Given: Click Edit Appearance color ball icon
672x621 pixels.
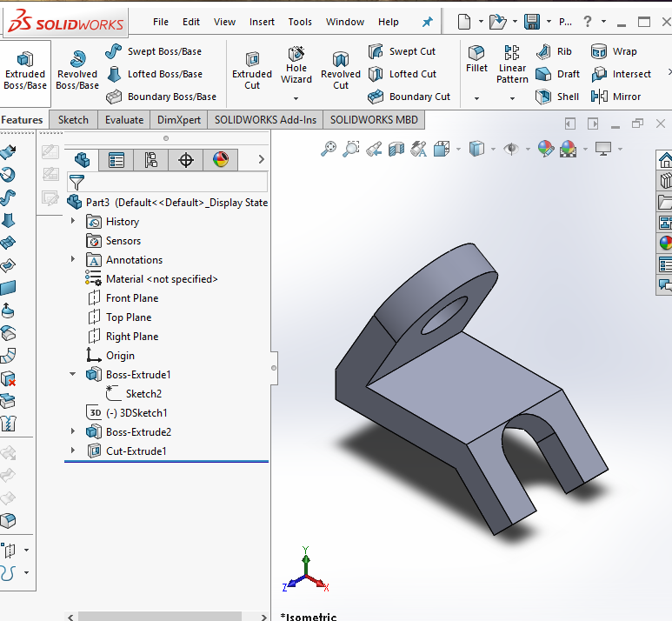Looking at the screenshot, I should (x=546, y=149).
